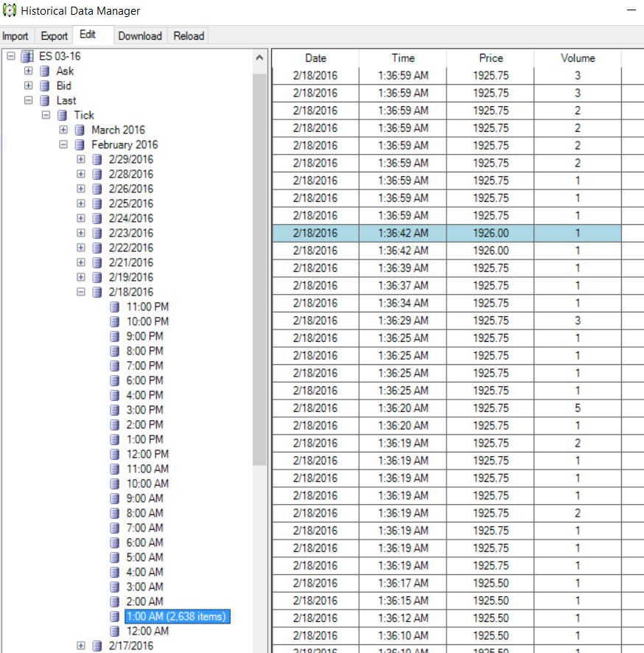Click the tree scrollbar up arrow
This screenshot has width=644, height=653.
[259, 58]
